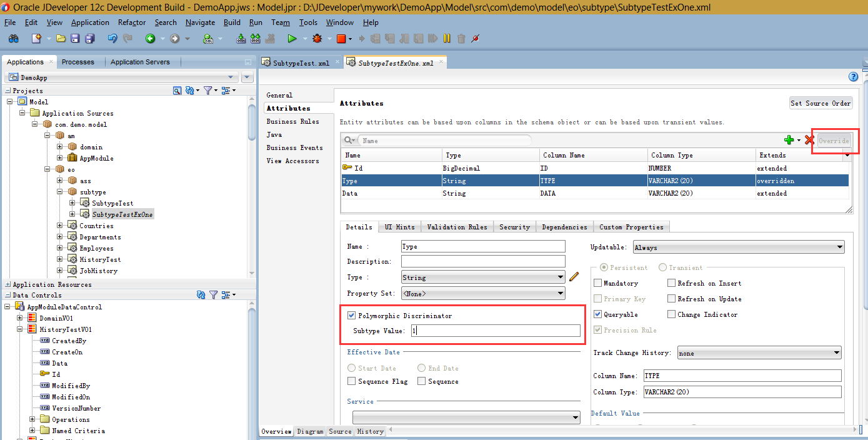This screenshot has height=440, width=868.
Task: Open the Business Rules side page
Action: click(x=292, y=121)
